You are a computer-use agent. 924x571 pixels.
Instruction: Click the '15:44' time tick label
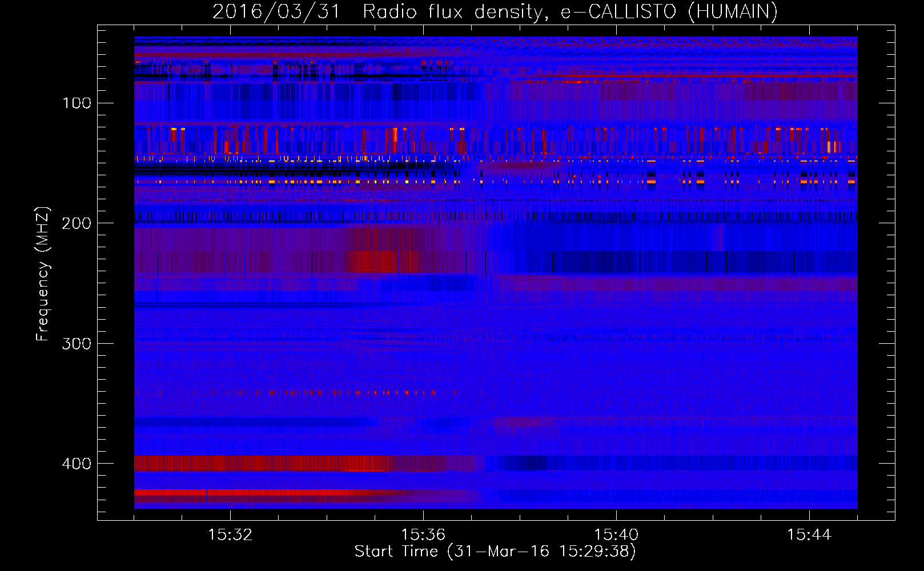coord(809,535)
